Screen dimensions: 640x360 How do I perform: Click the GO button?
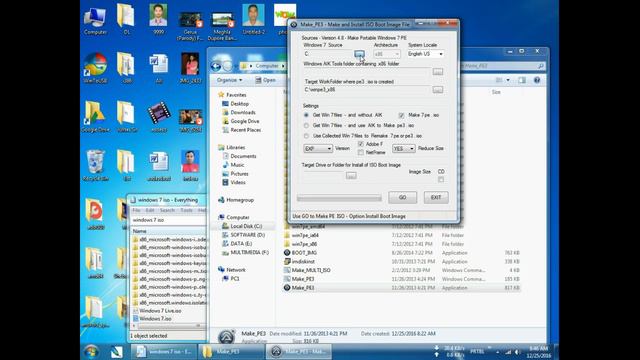(402, 198)
